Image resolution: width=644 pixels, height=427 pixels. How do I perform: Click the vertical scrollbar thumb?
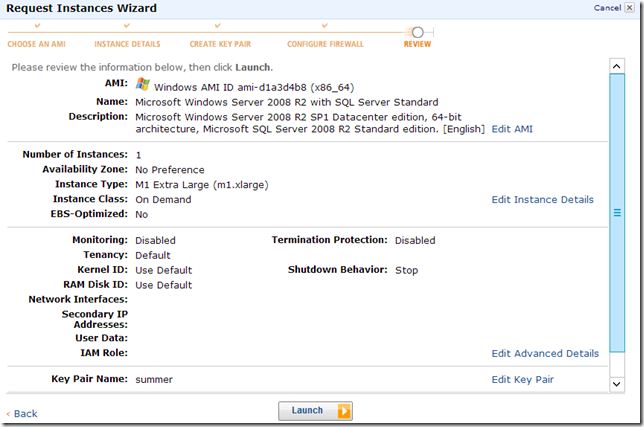(617, 213)
